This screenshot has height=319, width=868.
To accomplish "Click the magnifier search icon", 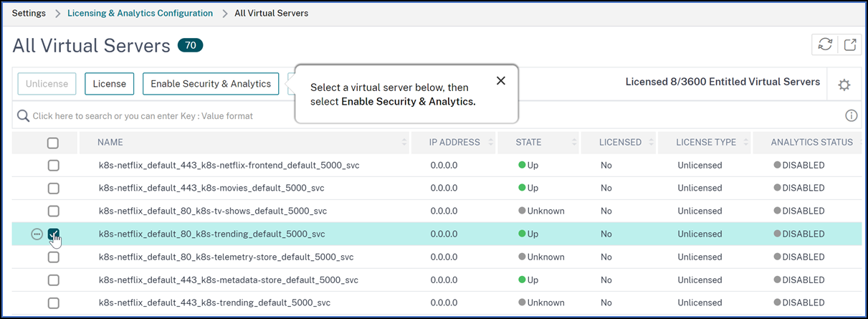I will 23,115.
